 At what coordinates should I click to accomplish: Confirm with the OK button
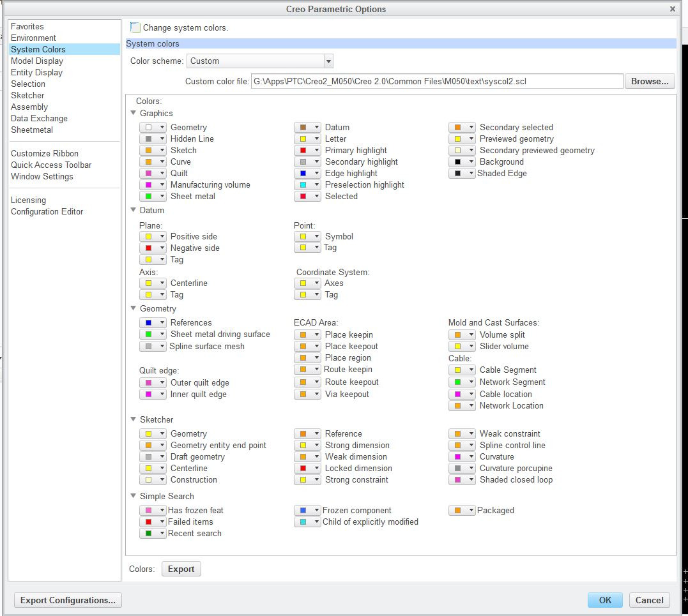(x=604, y=600)
